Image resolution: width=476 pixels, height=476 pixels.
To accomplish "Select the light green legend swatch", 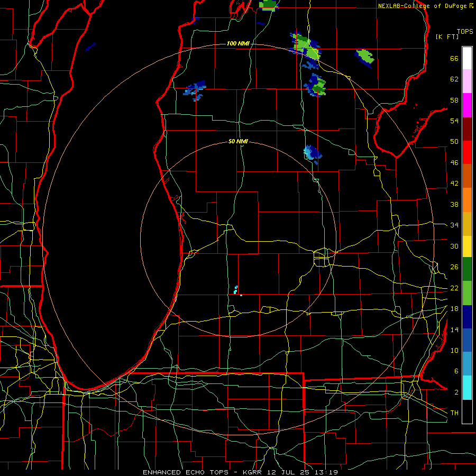I will pyautogui.click(x=467, y=293).
